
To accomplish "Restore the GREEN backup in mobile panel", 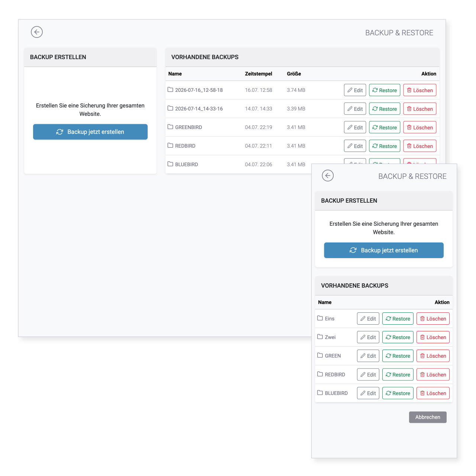I will [398, 356].
